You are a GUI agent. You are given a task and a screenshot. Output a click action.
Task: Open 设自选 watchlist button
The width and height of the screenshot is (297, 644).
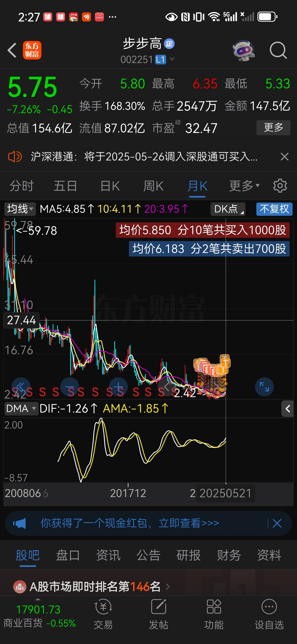tap(269, 615)
